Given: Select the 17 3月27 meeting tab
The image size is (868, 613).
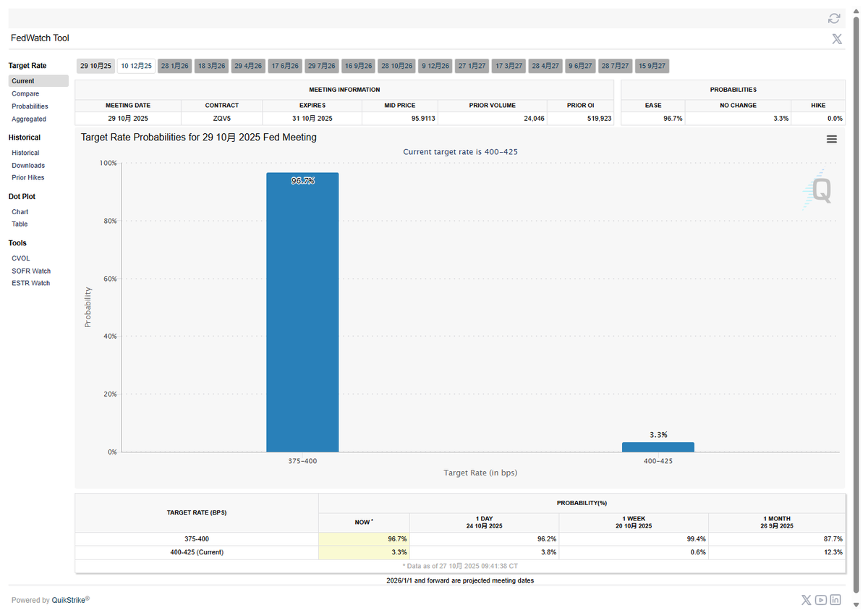Looking at the screenshot, I should click(x=509, y=66).
